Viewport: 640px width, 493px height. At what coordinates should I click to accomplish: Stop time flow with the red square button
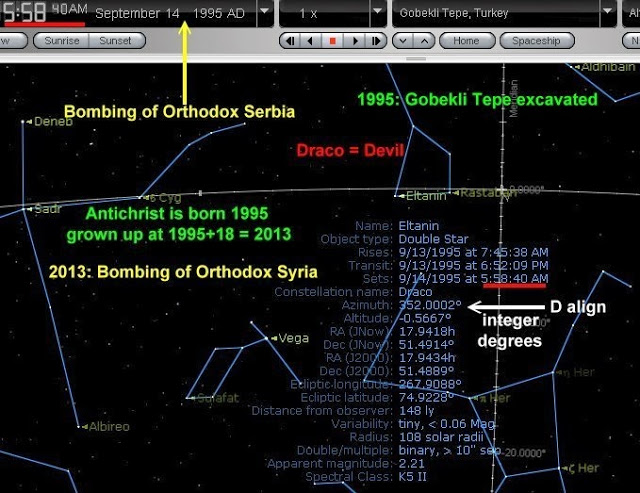pos(333,41)
